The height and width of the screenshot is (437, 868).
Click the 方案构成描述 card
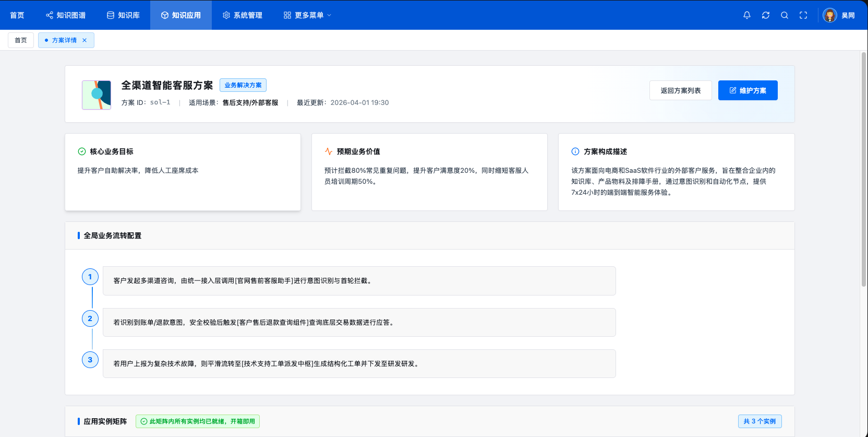tap(677, 172)
